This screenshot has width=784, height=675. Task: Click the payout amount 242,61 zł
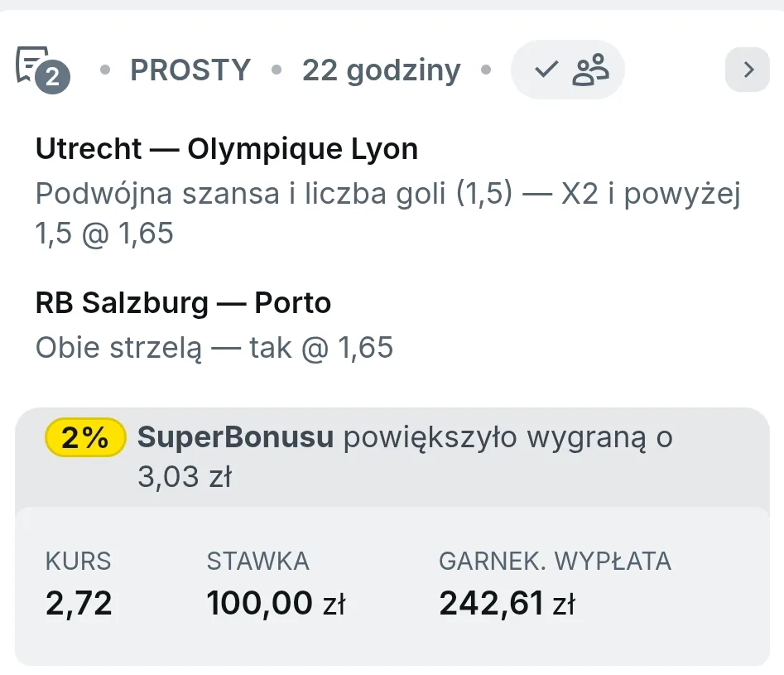point(507,603)
